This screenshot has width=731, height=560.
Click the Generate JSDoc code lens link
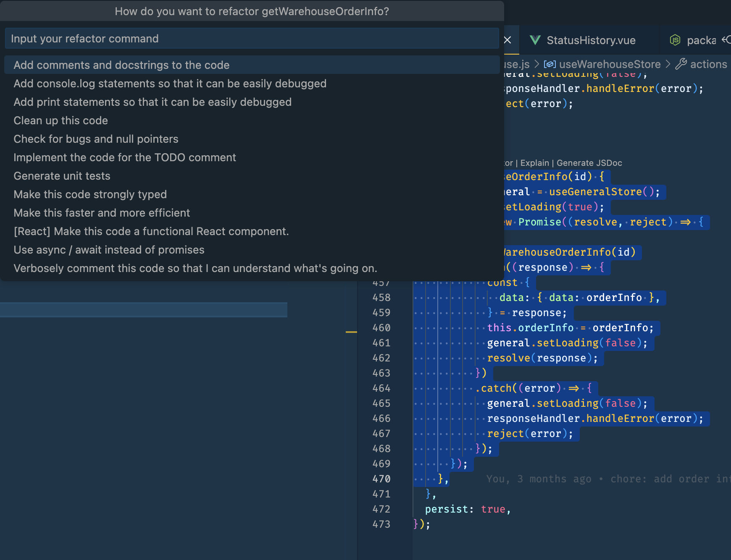(589, 163)
